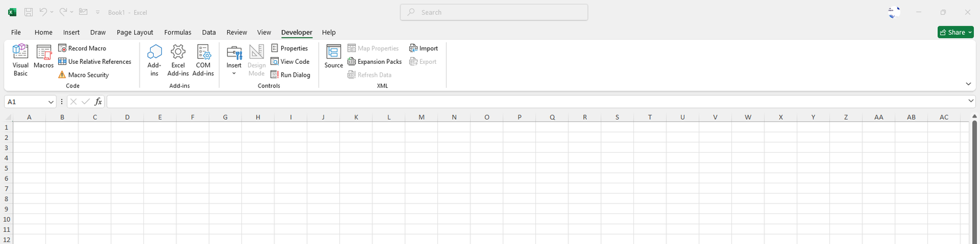Click Run Dialog

point(290,75)
